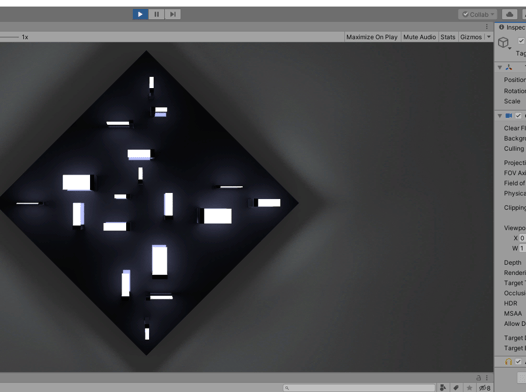
Task: Pause the game with the Pause button
Action: point(156,14)
